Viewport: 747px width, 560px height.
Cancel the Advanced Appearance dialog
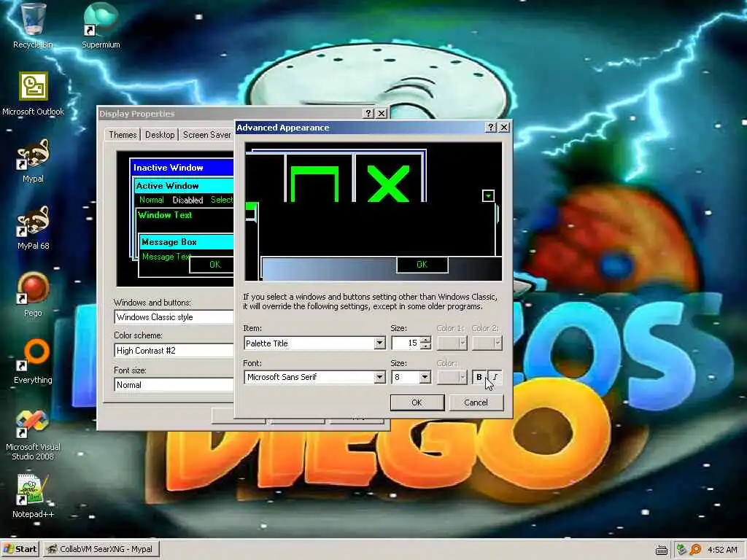(476, 402)
